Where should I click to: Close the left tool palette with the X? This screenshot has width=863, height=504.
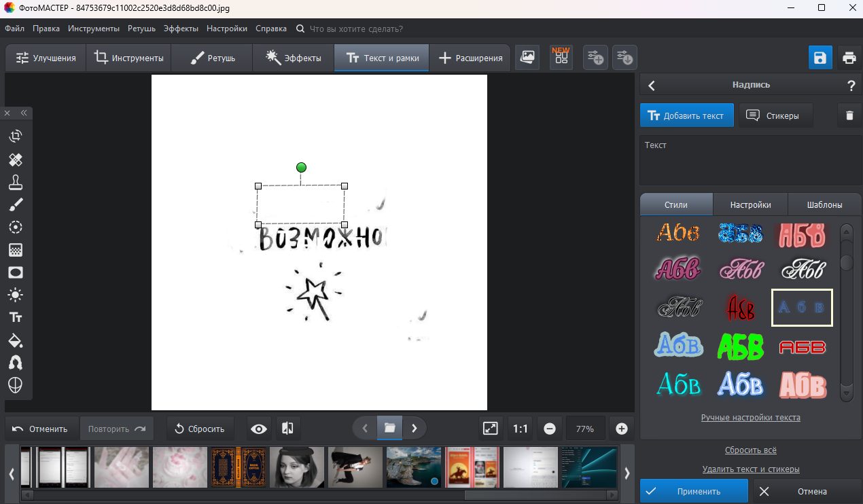tap(7, 113)
